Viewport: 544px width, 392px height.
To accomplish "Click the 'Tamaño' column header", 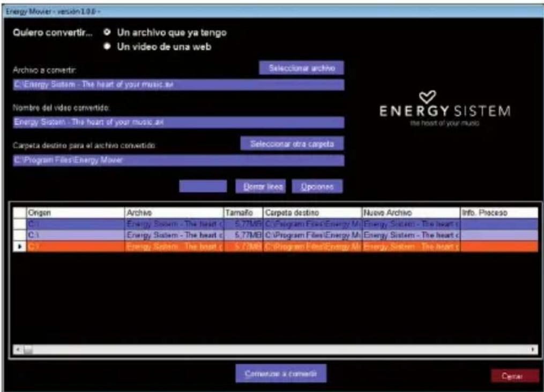I will [x=243, y=212].
